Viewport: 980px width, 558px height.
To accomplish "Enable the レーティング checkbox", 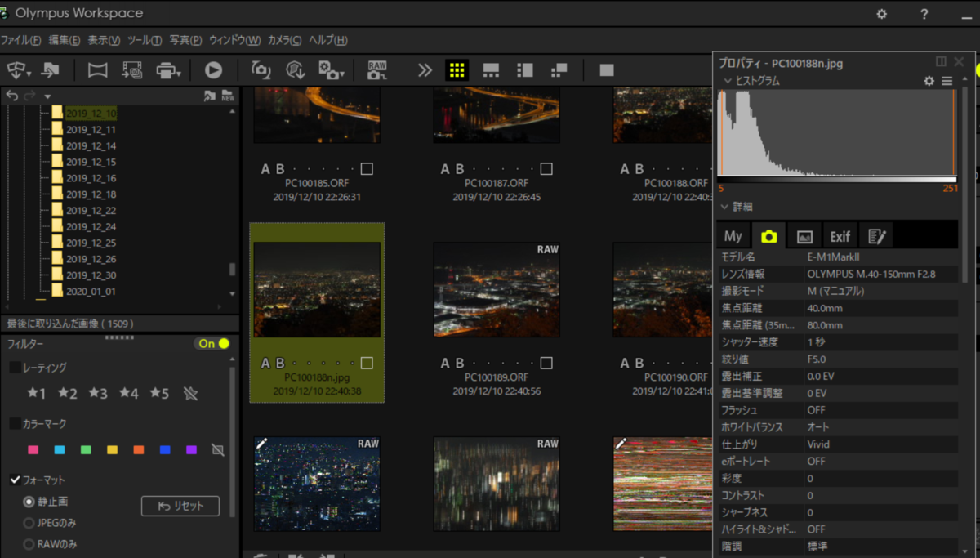I will [16, 368].
